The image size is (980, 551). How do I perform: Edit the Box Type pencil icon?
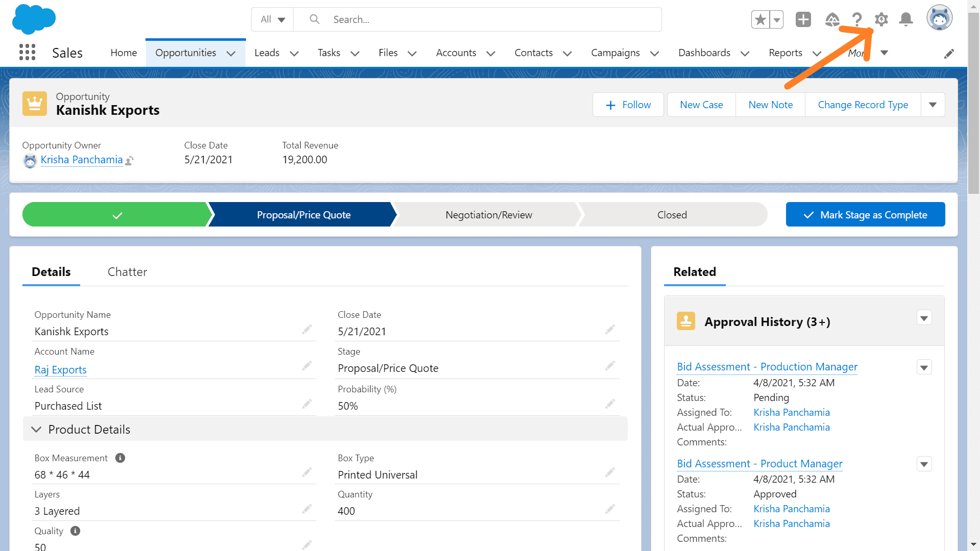point(610,472)
